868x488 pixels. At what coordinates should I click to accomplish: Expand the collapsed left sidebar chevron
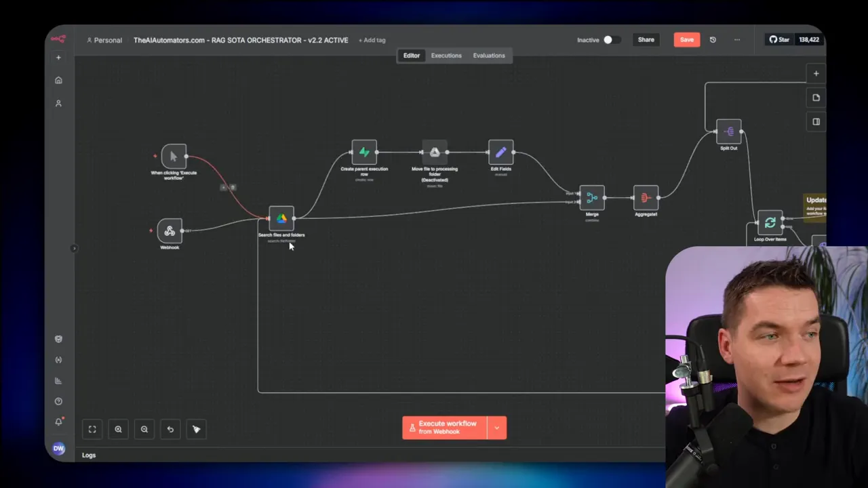(x=74, y=248)
